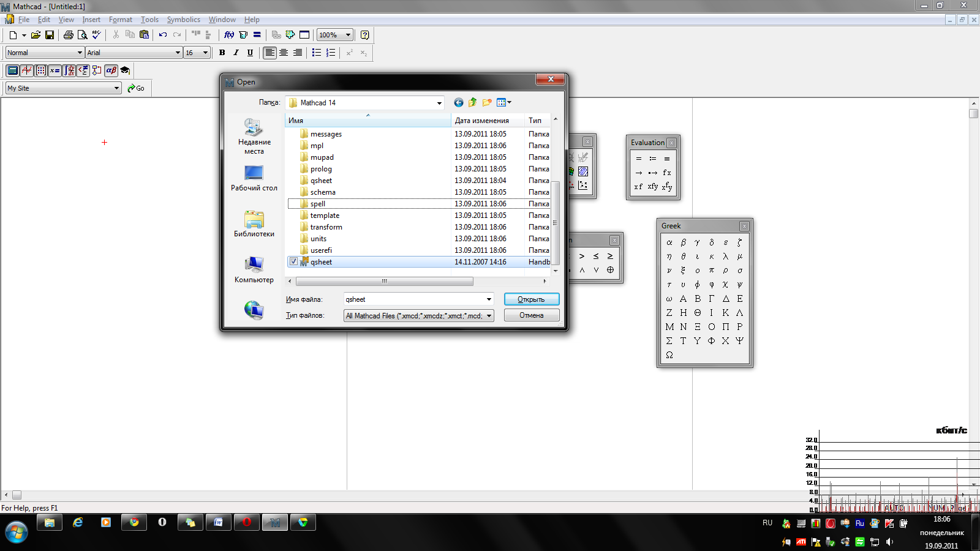Click the Print icon in toolbar
The width and height of the screenshot is (980, 551).
[69, 35]
